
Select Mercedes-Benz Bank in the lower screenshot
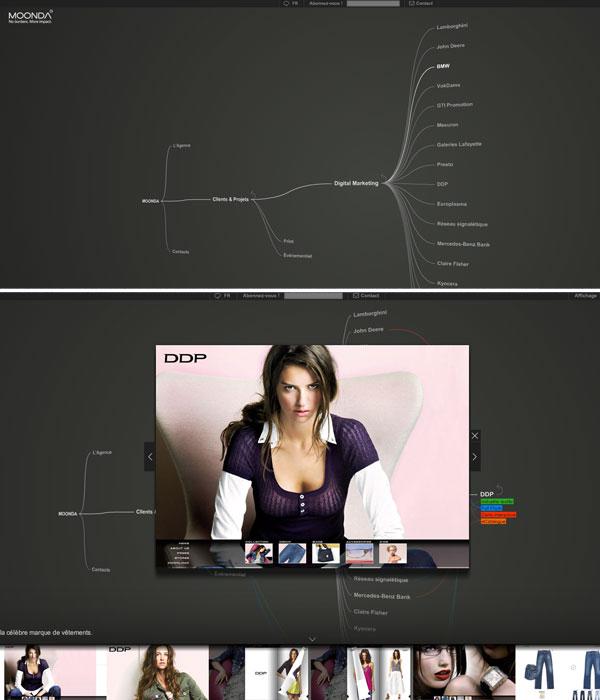pos(382,596)
